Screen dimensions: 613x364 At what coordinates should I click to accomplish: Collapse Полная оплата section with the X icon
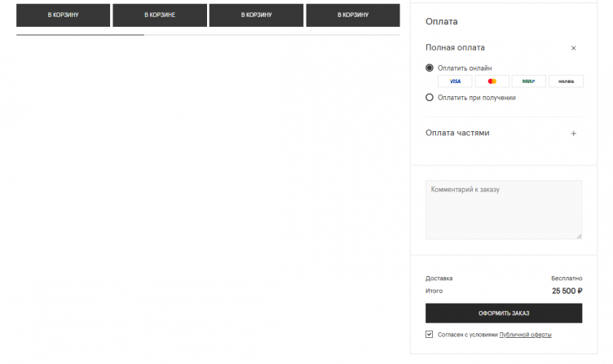(573, 48)
